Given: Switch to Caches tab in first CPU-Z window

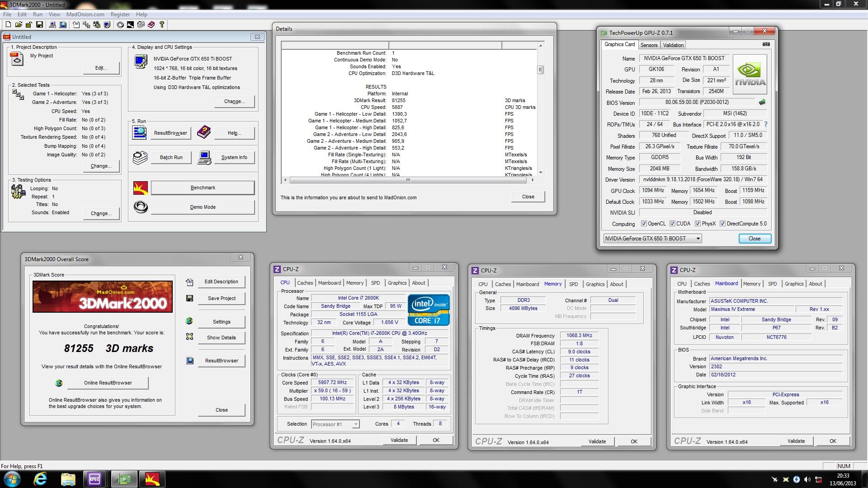Looking at the screenshot, I should [x=305, y=283].
